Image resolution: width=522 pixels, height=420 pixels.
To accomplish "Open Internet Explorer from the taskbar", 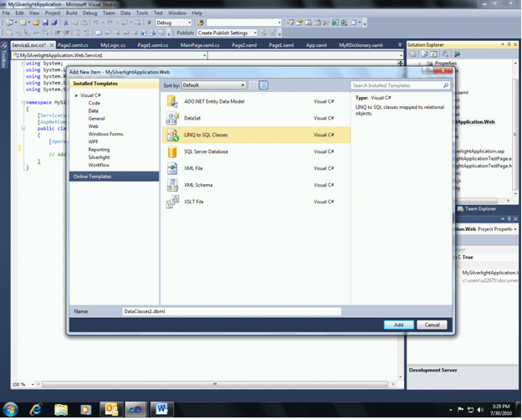I will pyautogui.click(x=36, y=409).
